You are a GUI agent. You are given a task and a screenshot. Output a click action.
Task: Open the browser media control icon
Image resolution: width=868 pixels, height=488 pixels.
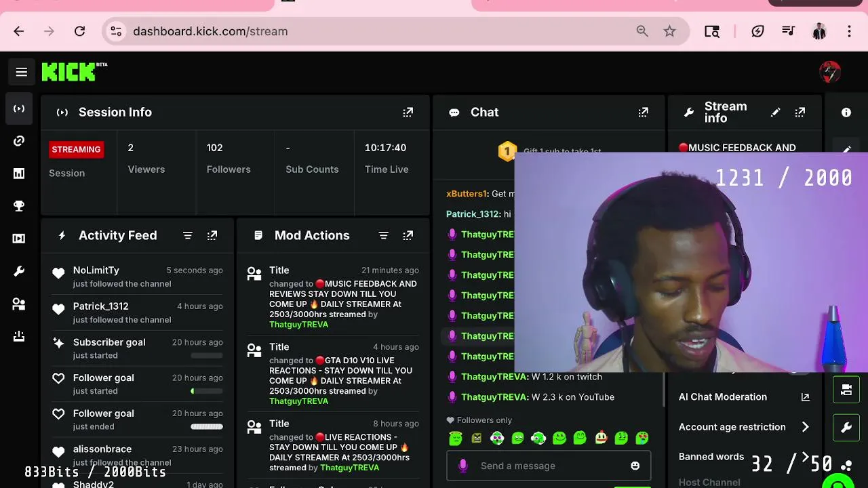(x=788, y=31)
